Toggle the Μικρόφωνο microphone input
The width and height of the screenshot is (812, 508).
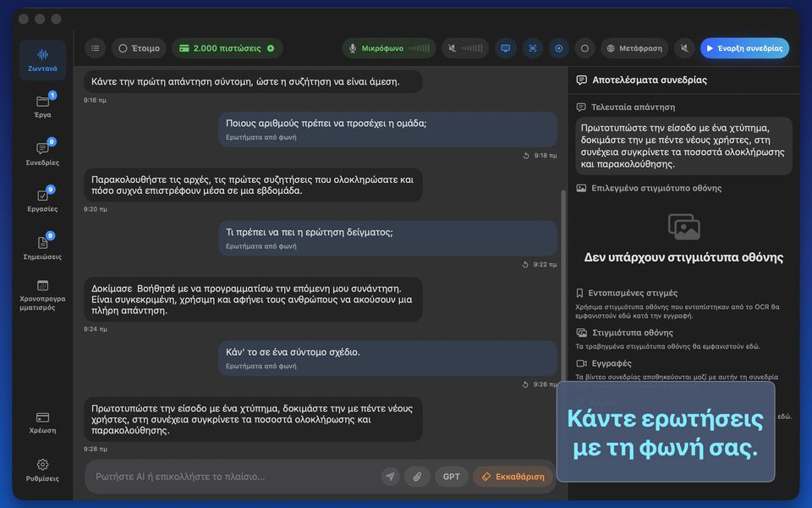[x=389, y=48]
